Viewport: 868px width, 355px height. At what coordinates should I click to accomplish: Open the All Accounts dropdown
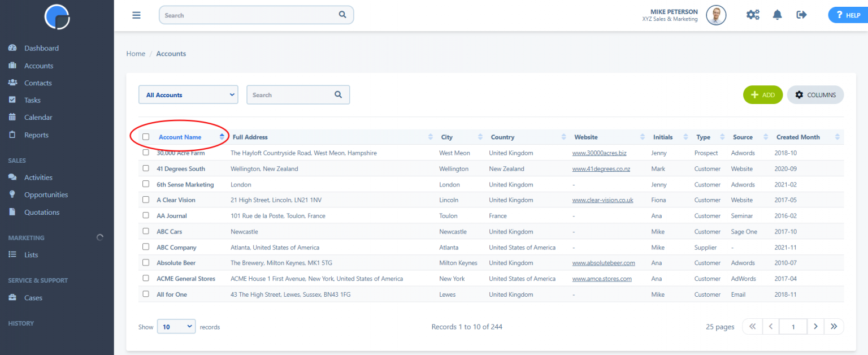(188, 94)
